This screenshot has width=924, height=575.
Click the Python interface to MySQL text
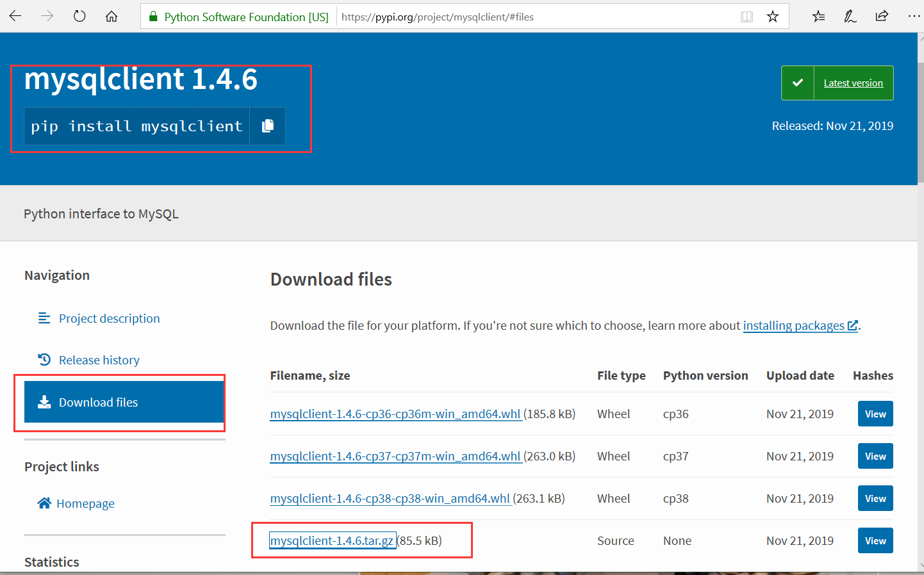[x=101, y=214]
